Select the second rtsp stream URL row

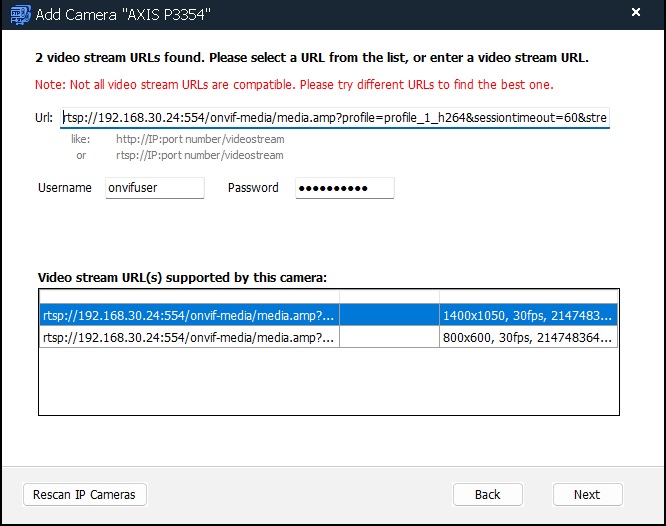188,338
